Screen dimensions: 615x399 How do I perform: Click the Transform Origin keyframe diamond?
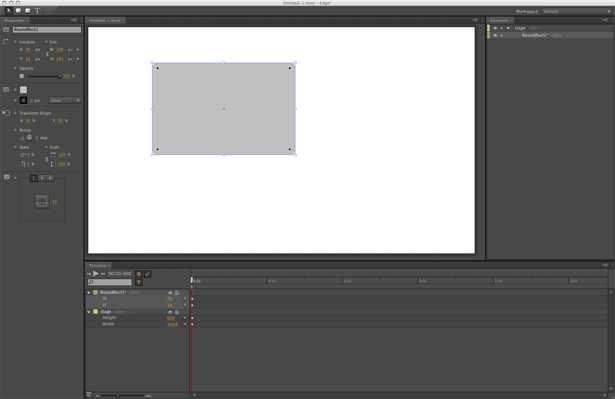pos(15,113)
